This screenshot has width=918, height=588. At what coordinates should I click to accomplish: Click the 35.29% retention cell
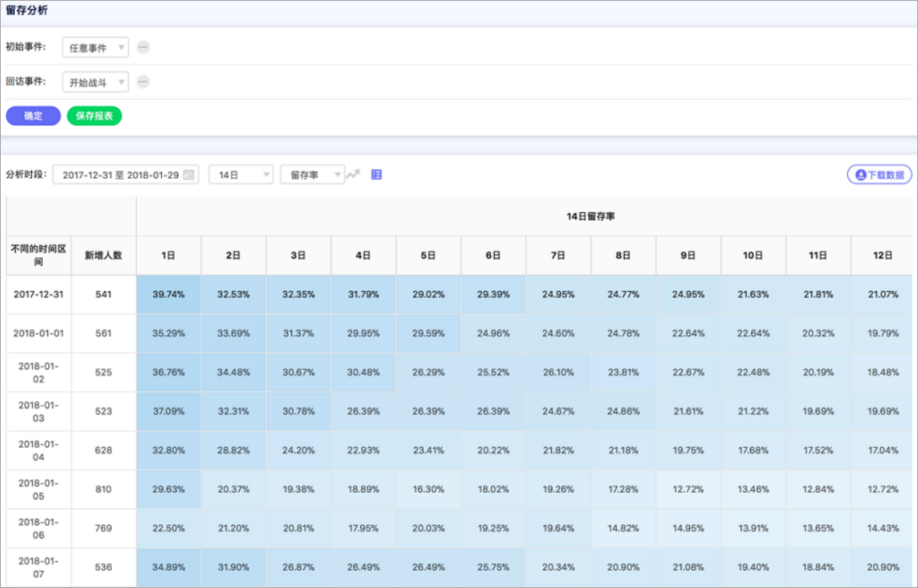169,333
